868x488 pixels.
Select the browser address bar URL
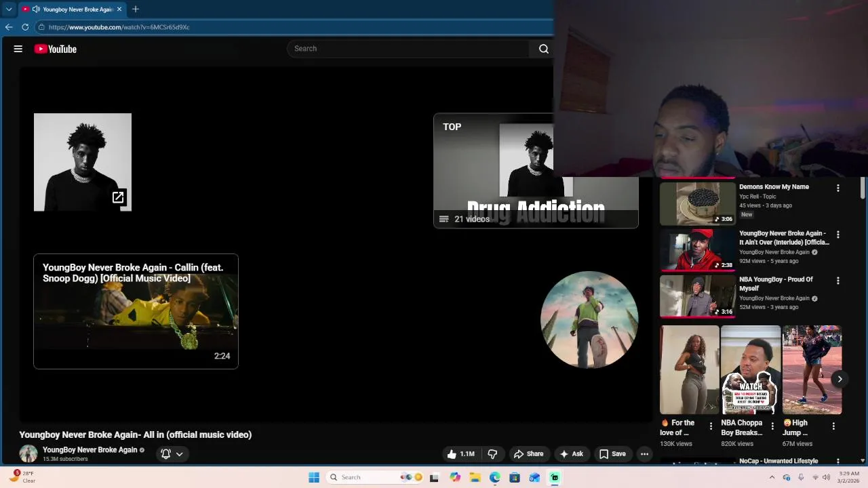[x=119, y=27]
